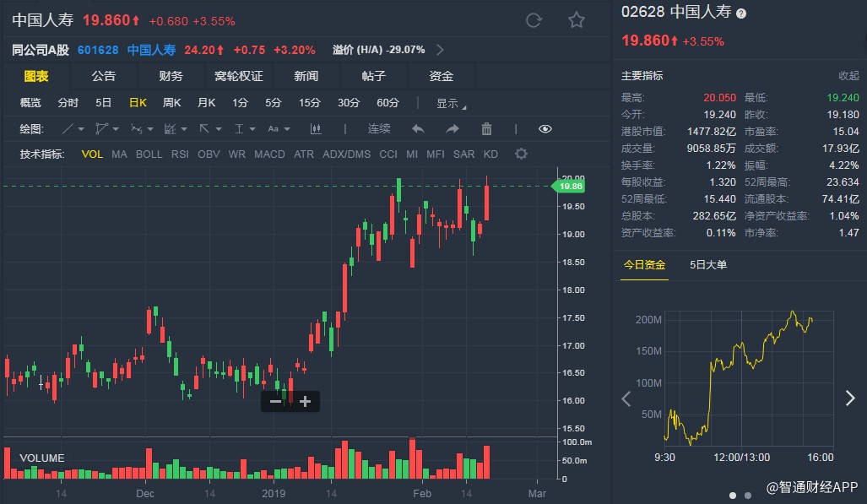The height and width of the screenshot is (504, 867).
Task: Enable the BOLL technical indicator
Action: (149, 154)
